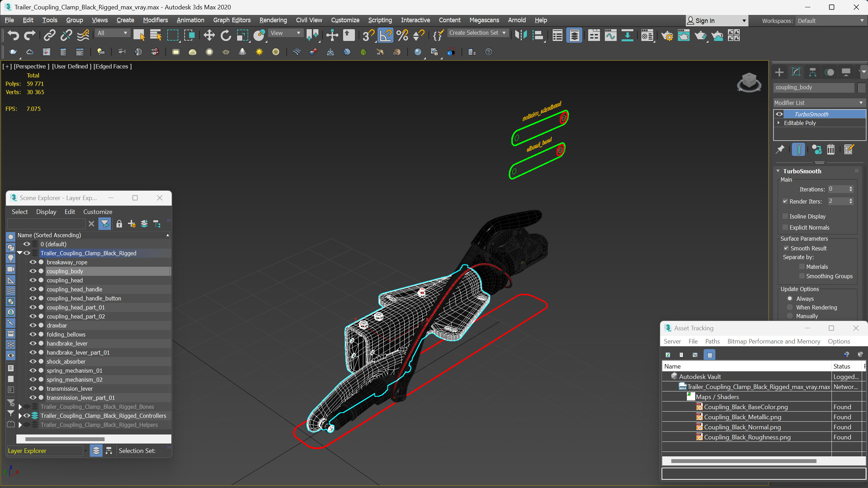868x488 pixels.
Task: Select Coupling_Black_Normal.png asset row
Action: coord(742,427)
